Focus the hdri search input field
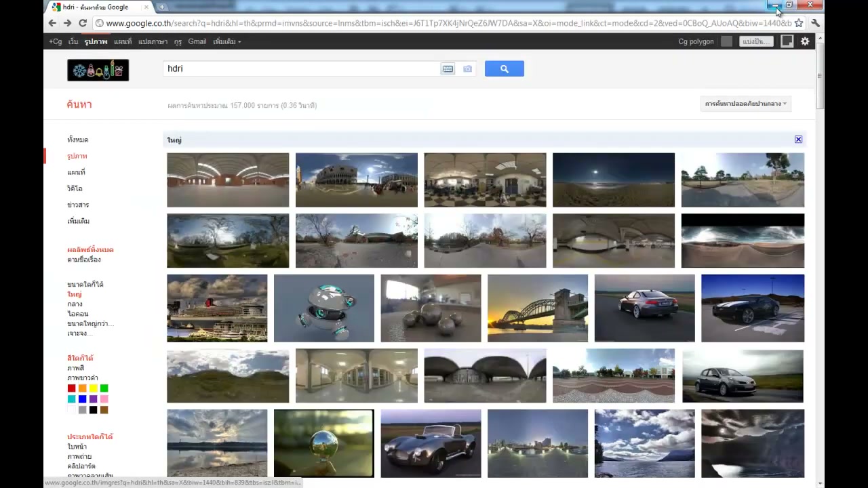This screenshot has width=868, height=488. [x=302, y=68]
